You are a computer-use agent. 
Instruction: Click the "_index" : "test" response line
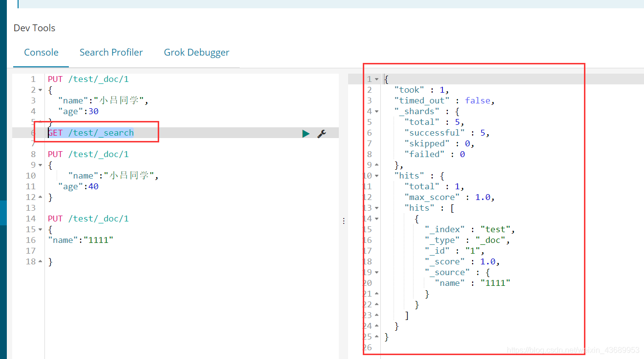pyautogui.click(x=470, y=229)
